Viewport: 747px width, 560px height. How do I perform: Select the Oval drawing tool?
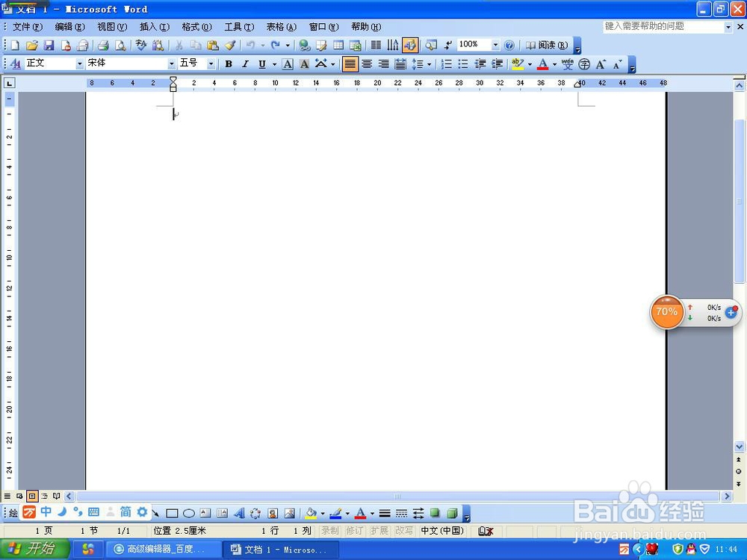189,514
